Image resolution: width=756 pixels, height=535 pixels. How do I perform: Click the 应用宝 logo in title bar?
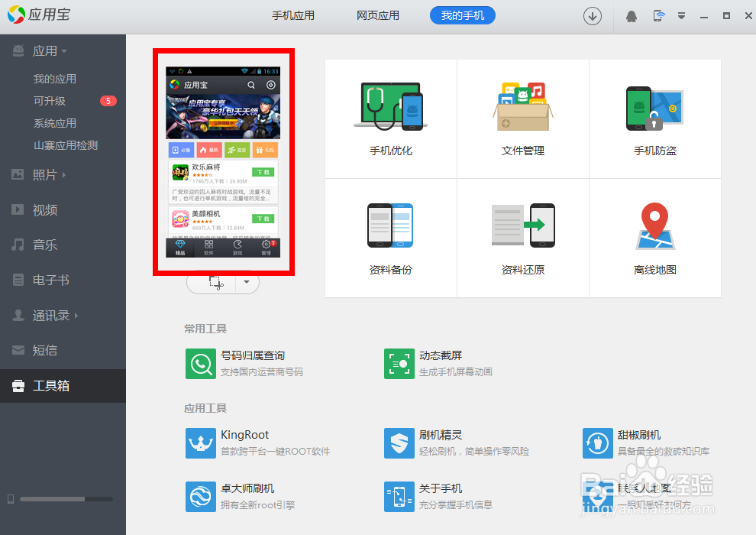point(39,15)
